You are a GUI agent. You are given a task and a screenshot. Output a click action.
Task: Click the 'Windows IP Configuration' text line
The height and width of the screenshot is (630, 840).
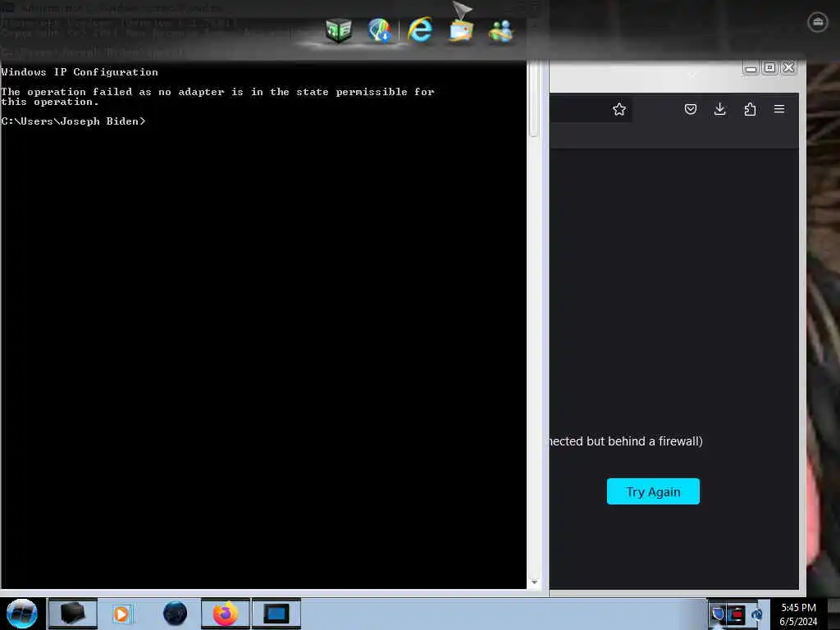coord(80,72)
